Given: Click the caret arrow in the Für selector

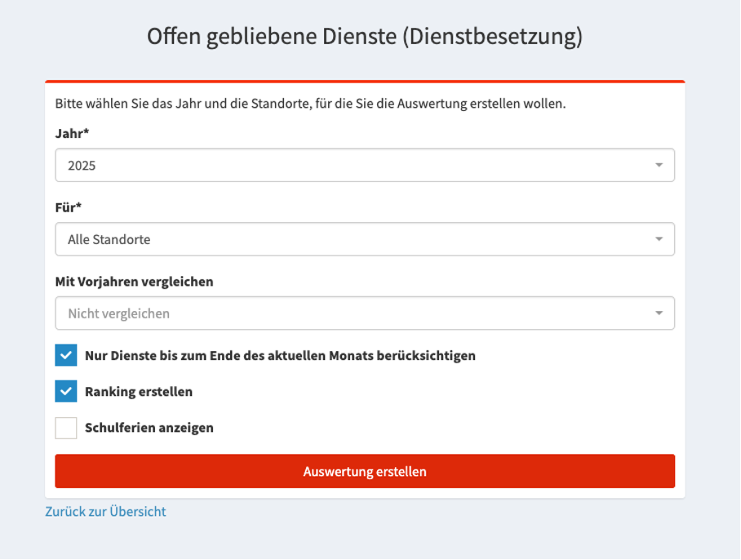Looking at the screenshot, I should pos(659,239).
